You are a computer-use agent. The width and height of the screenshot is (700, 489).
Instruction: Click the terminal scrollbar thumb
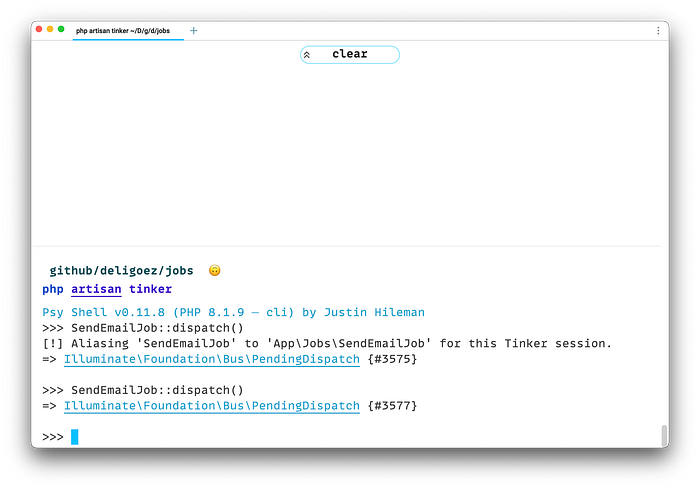[x=664, y=435]
